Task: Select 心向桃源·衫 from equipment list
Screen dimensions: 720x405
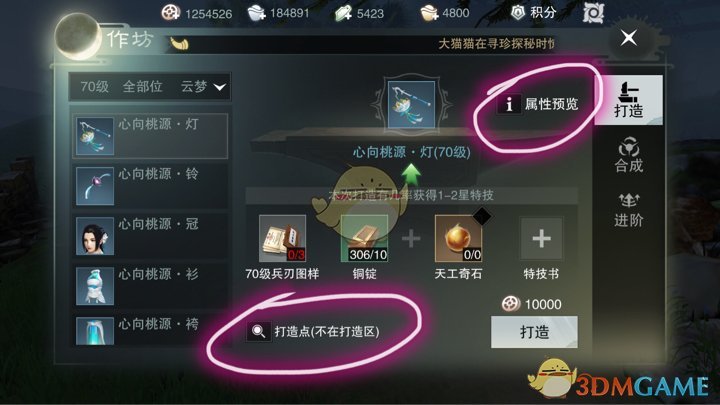Action: [150, 286]
